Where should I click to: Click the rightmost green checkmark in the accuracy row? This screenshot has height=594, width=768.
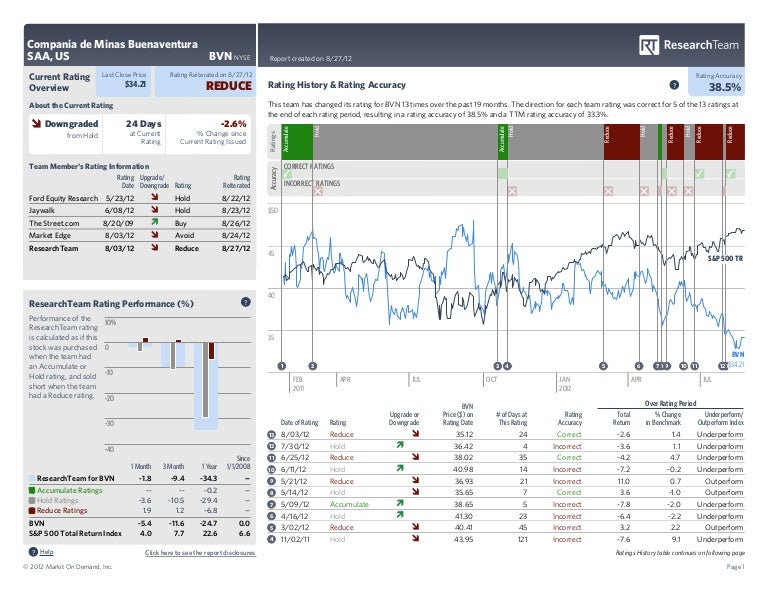pyautogui.click(x=731, y=173)
